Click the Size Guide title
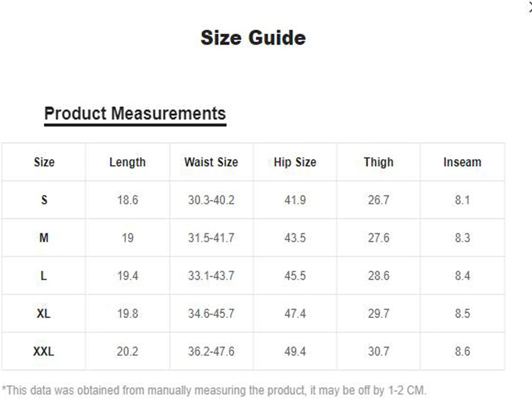The height and width of the screenshot is (399, 532). click(x=253, y=38)
